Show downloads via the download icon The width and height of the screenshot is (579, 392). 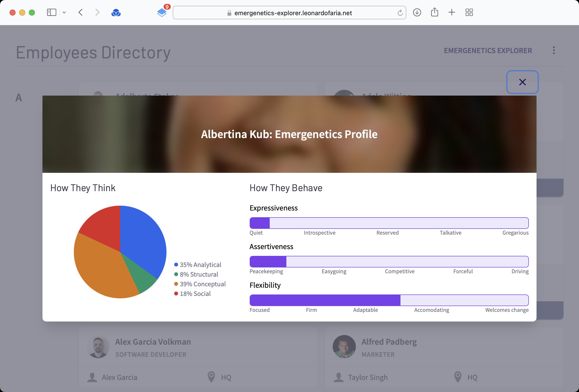[x=417, y=13]
